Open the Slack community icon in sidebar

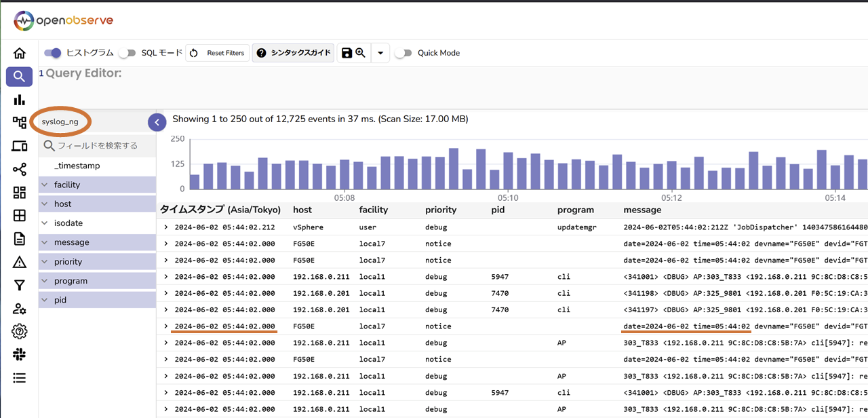coord(19,355)
